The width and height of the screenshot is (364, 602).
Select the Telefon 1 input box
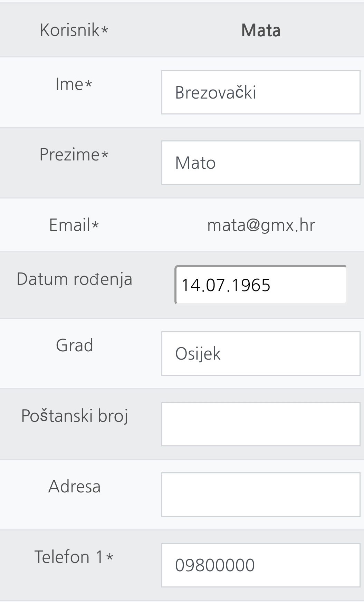261,565
